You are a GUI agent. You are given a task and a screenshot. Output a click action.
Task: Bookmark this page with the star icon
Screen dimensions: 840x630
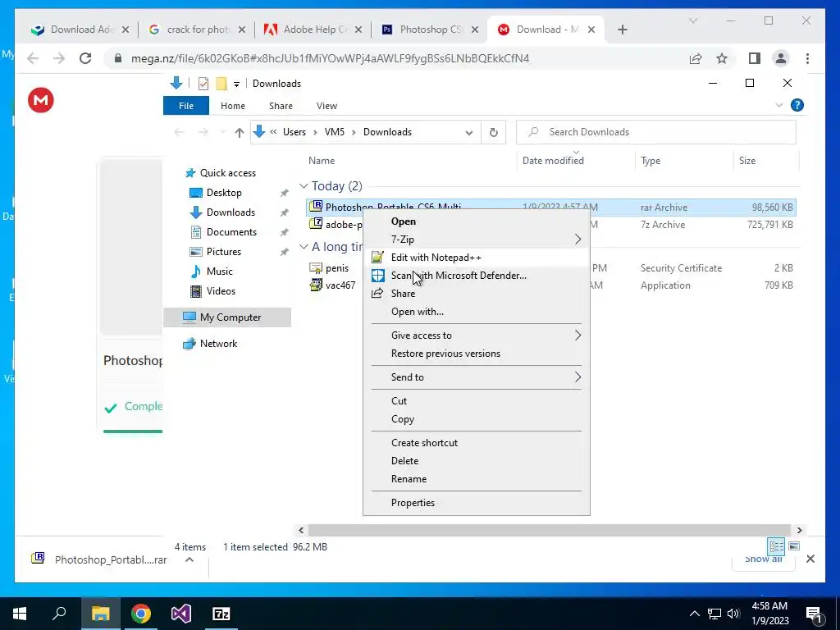click(722, 58)
